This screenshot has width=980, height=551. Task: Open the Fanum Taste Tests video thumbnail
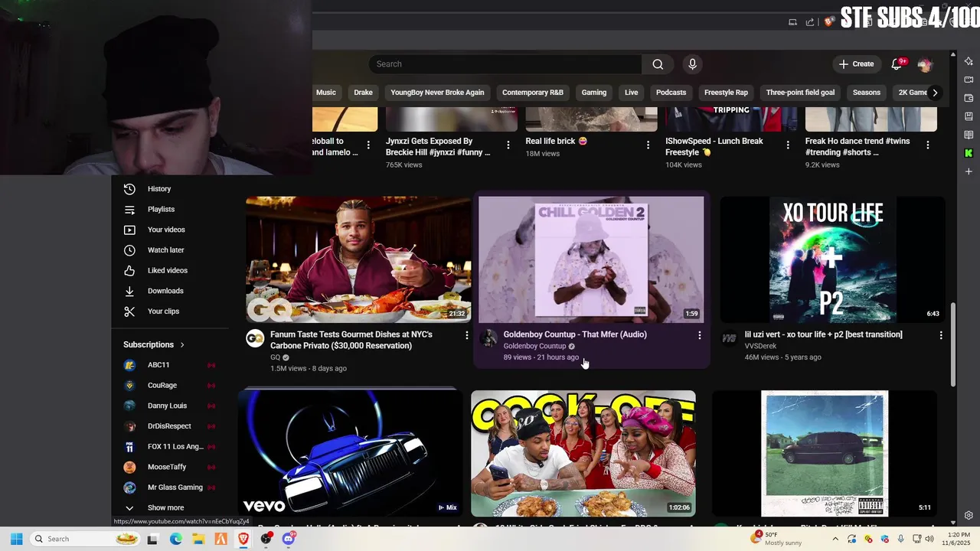tap(358, 259)
